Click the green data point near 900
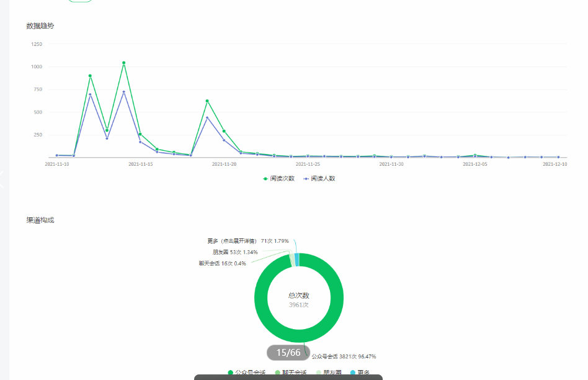588x380 pixels. point(90,76)
